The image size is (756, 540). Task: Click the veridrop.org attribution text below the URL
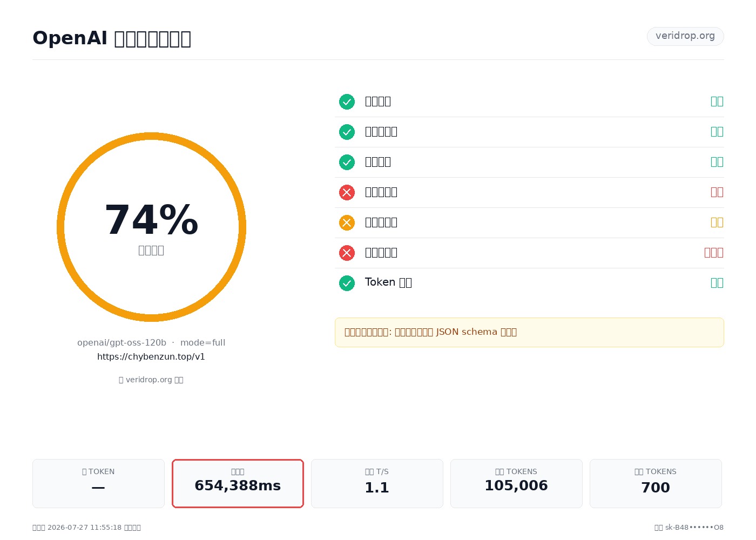pyautogui.click(x=151, y=380)
